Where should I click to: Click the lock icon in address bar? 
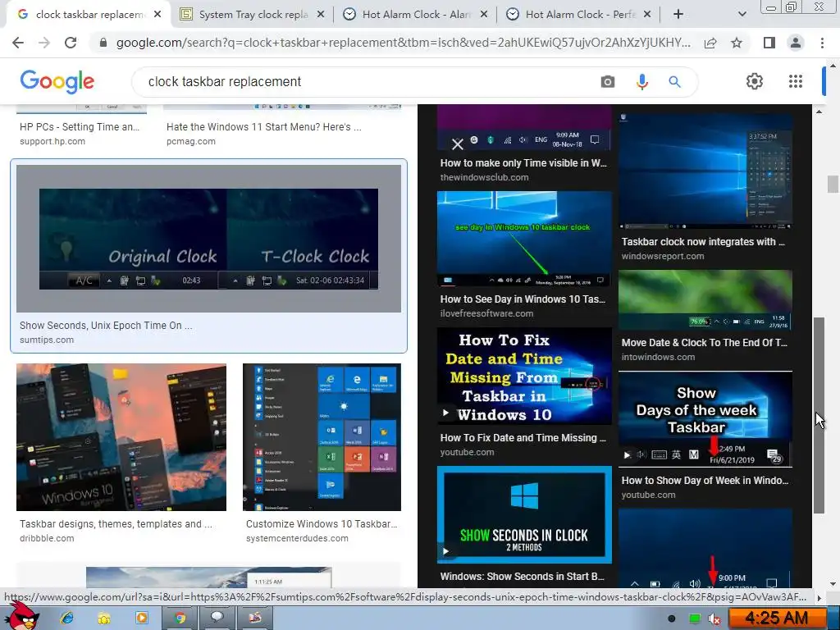click(x=103, y=43)
